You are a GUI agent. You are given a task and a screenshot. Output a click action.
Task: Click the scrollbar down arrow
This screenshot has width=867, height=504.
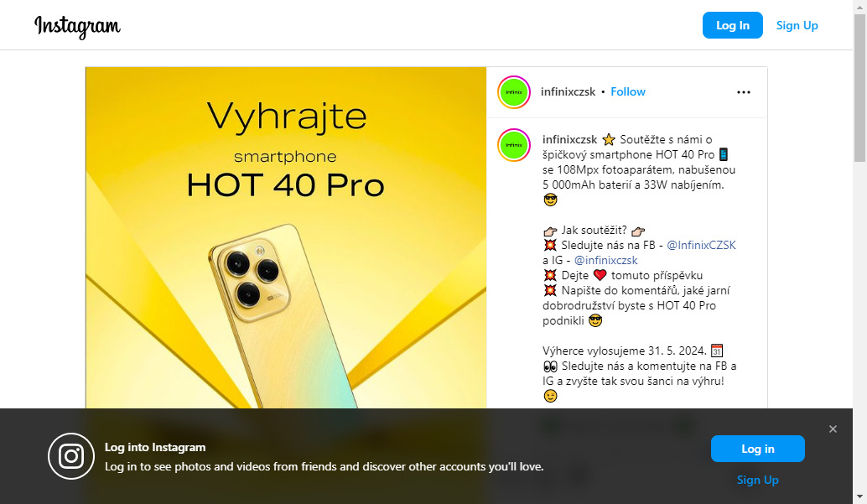coord(859,496)
